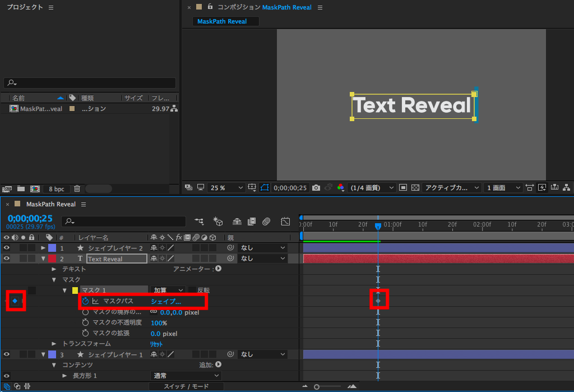
Task: Hide the Text Reveal layer eye
Action: click(7, 259)
